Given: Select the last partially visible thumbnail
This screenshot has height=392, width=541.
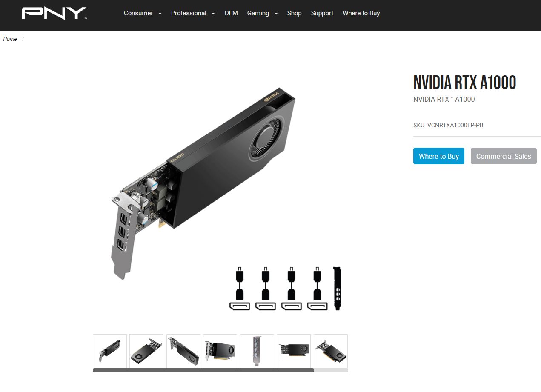Looking at the screenshot, I should tap(331, 351).
